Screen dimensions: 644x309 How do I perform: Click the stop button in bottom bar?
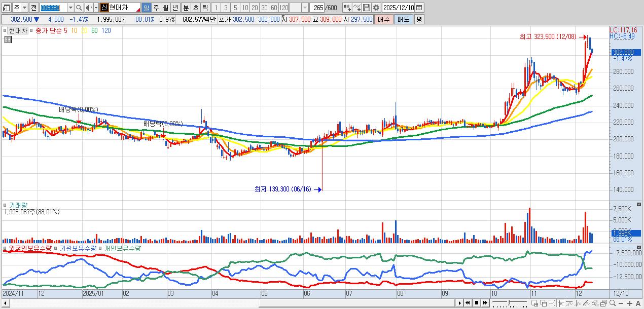(x=477, y=303)
